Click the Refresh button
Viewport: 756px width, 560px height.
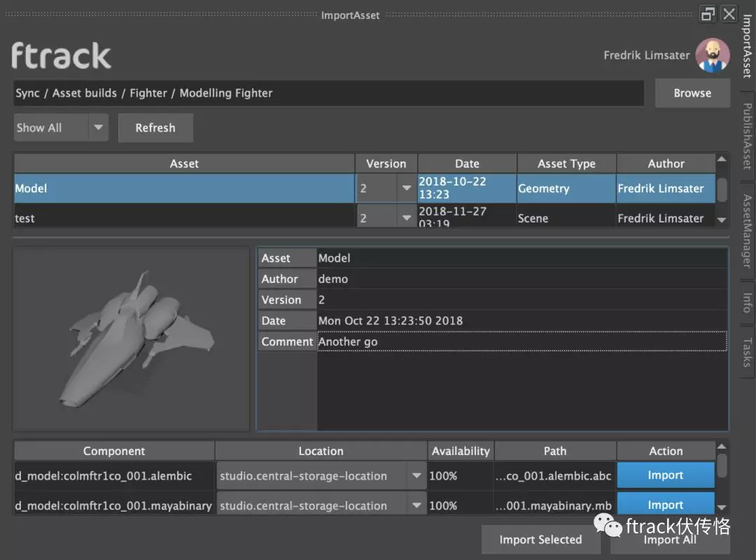click(155, 128)
